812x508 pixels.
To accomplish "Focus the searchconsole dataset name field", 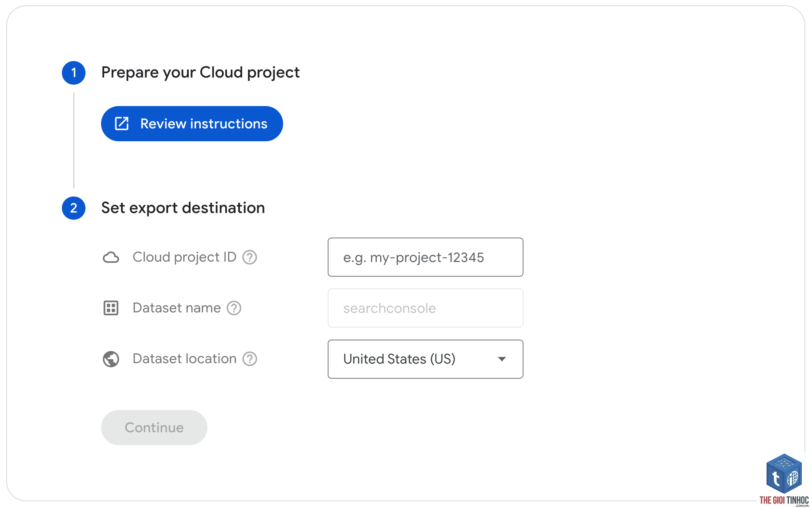I will (426, 308).
